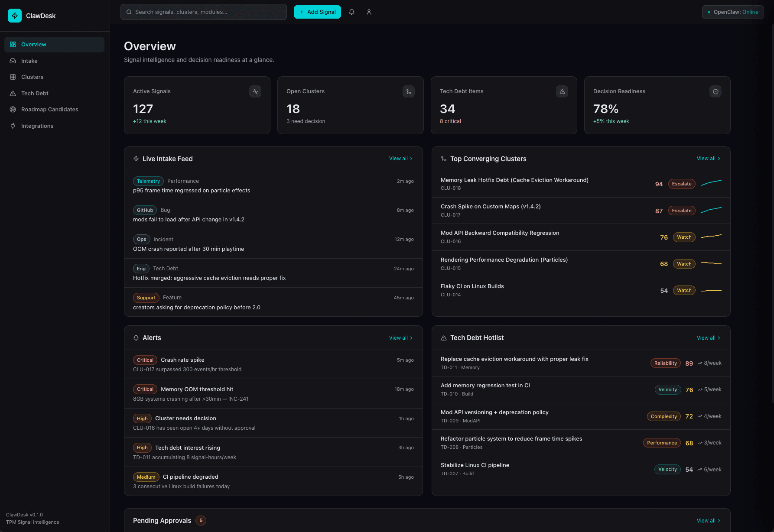Open the user profile icon
774x532 pixels.
(x=369, y=12)
